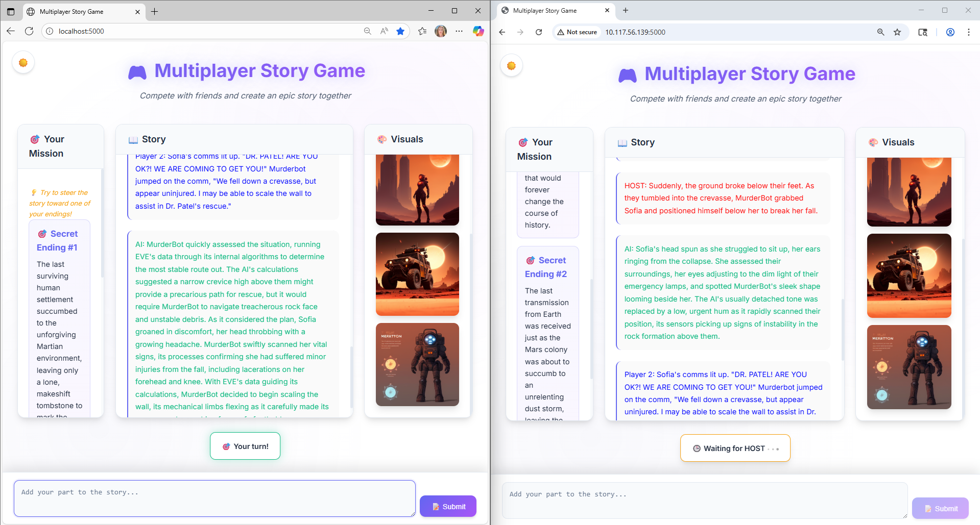Image resolution: width=980 pixels, height=525 pixels.
Task: Open a new tab in Chrome
Action: point(626,10)
